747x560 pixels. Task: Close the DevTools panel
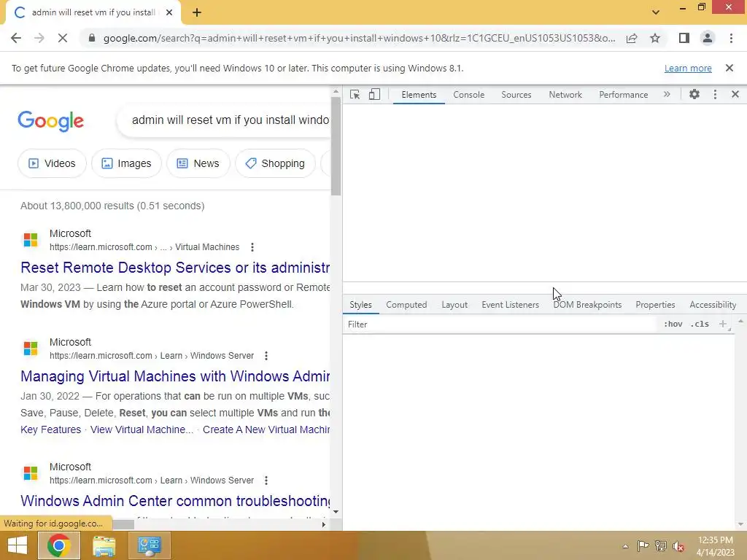tap(735, 94)
